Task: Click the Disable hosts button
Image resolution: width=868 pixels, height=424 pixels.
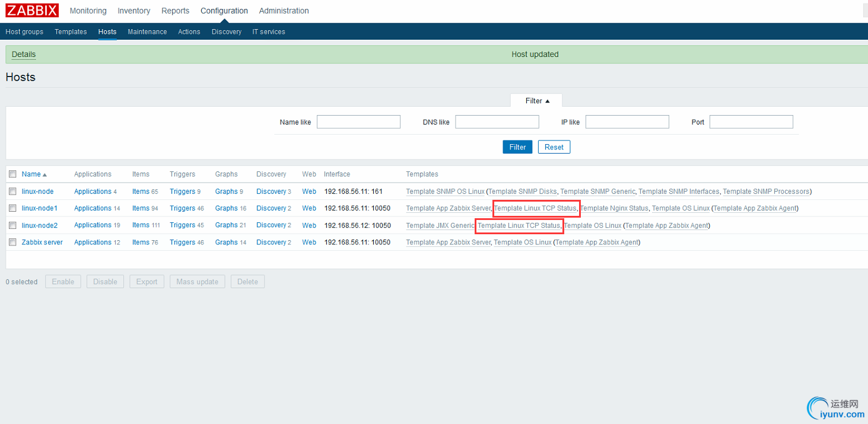Action: [105, 282]
